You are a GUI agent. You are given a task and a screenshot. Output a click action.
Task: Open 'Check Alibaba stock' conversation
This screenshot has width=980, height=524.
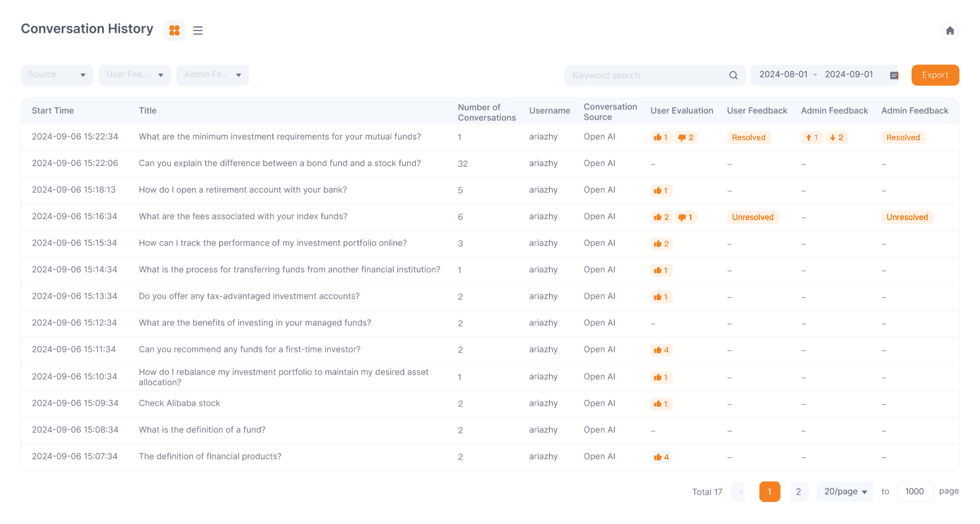coord(179,403)
